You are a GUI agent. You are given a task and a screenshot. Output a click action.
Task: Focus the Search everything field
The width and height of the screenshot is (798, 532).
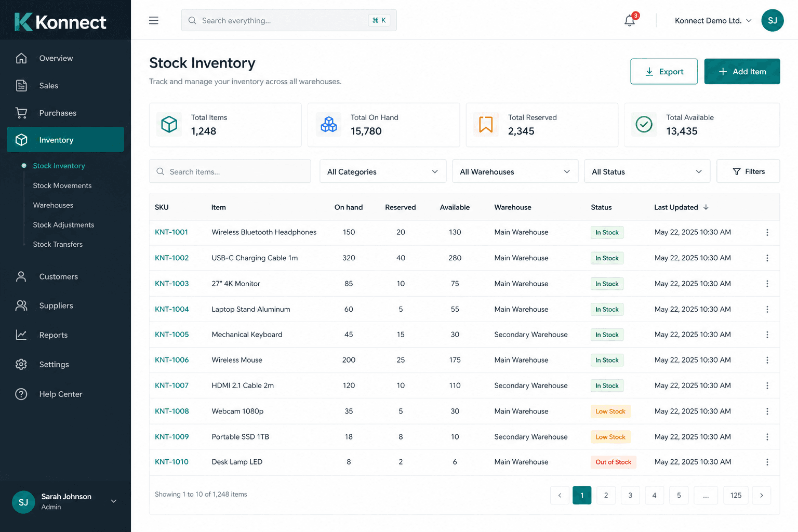289,20
